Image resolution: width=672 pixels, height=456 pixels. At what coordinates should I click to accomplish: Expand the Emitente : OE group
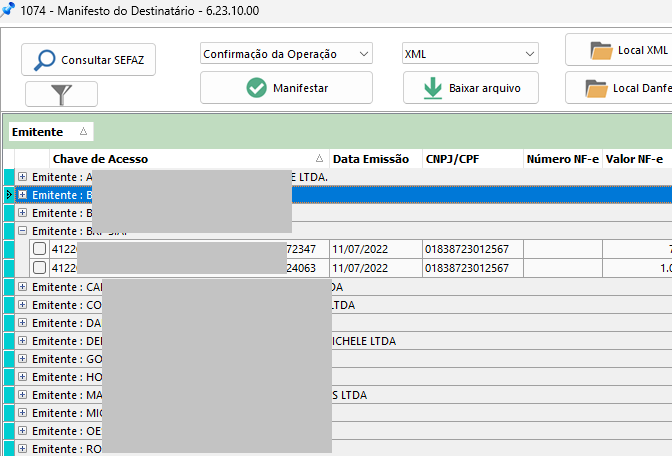tap(22, 431)
